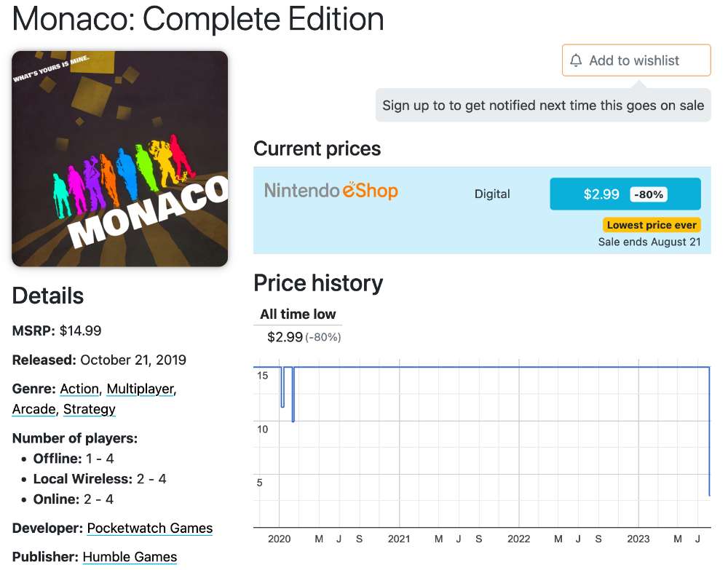Click the bell icon in wishlist button
The width and height of the screenshot is (728, 570).
576,60
